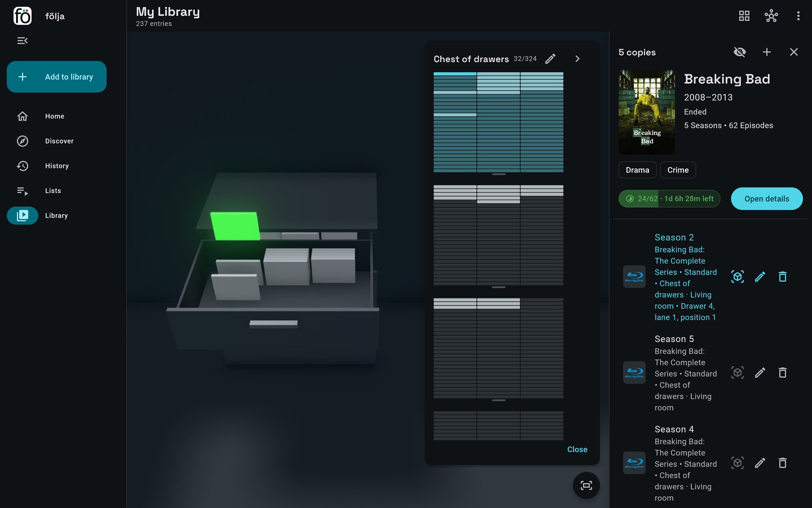Close the Chest of drawers popup

577,449
